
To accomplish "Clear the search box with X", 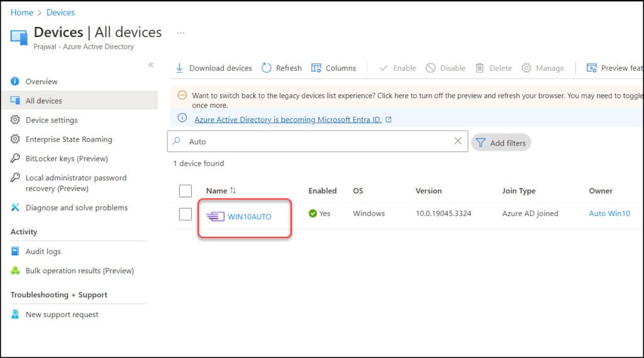I will pyautogui.click(x=458, y=141).
